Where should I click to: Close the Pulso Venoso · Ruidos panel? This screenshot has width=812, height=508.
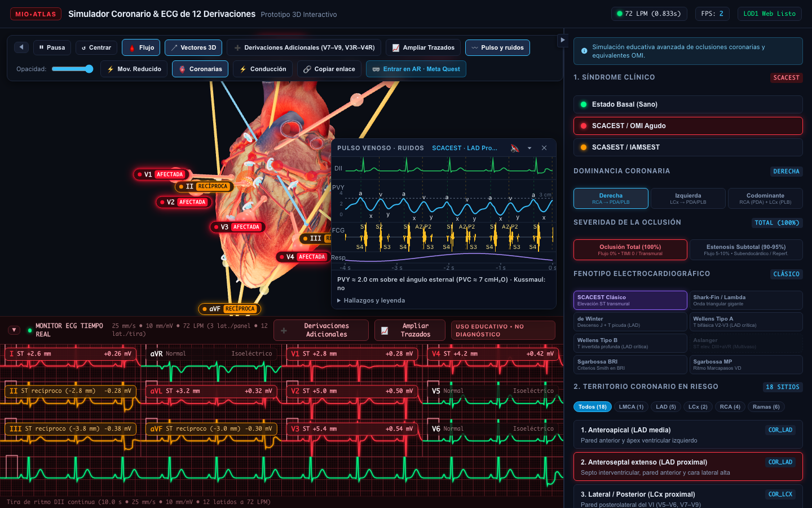coord(544,148)
